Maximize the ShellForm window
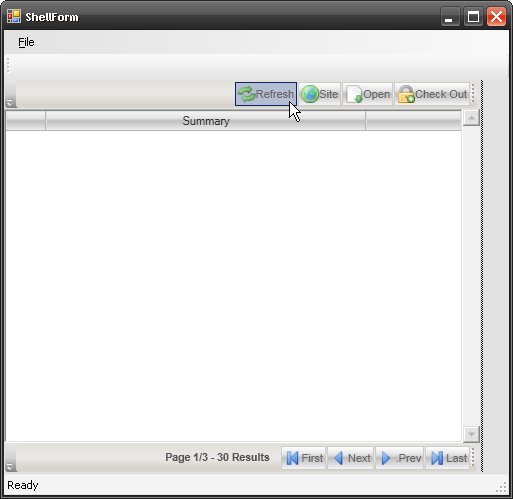This screenshot has height=499, width=513. pos(473,17)
